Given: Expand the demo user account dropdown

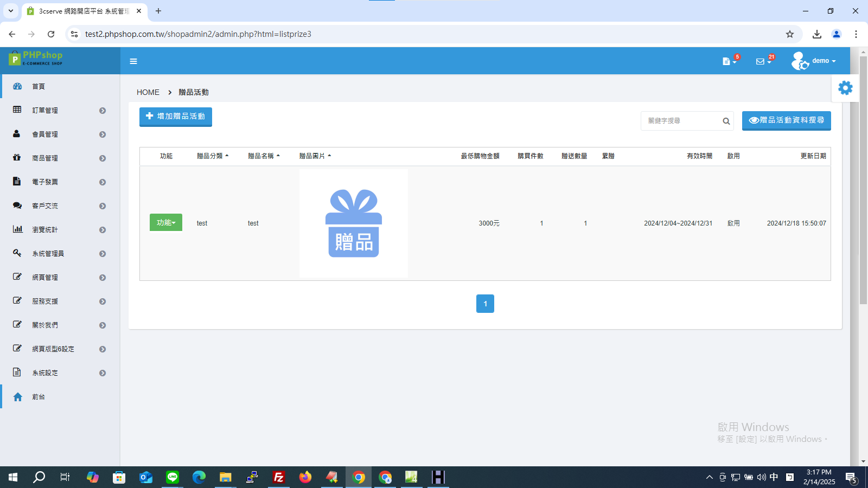Looking at the screenshot, I should (814, 61).
